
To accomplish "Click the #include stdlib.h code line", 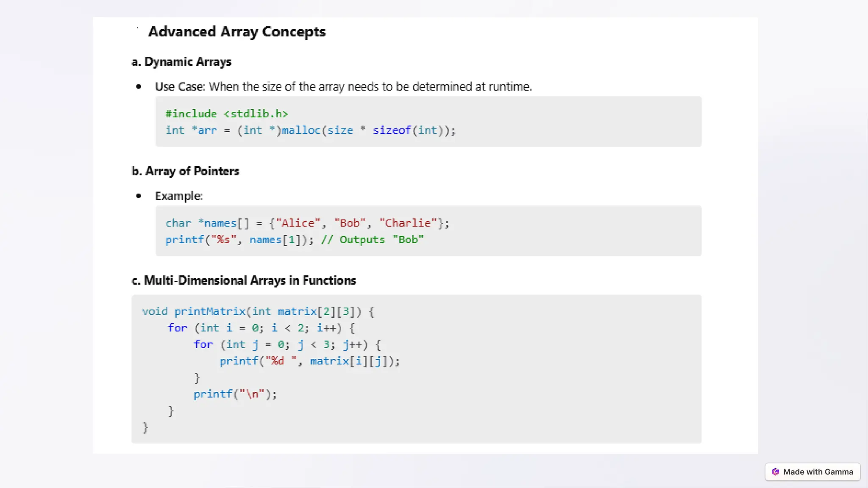I will pos(227,114).
